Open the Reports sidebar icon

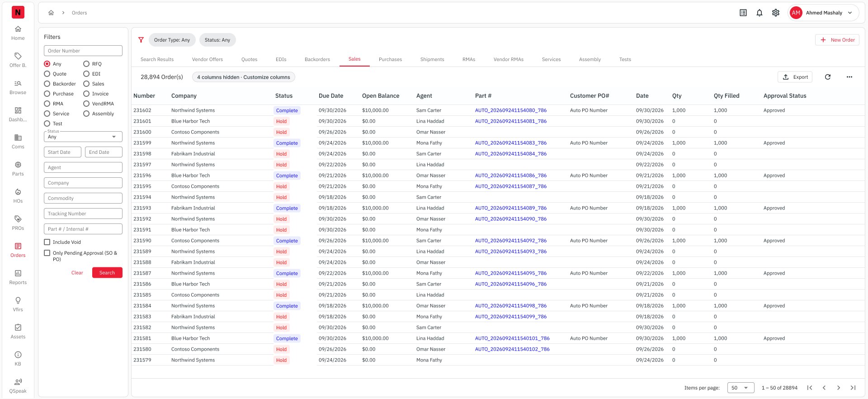(18, 273)
